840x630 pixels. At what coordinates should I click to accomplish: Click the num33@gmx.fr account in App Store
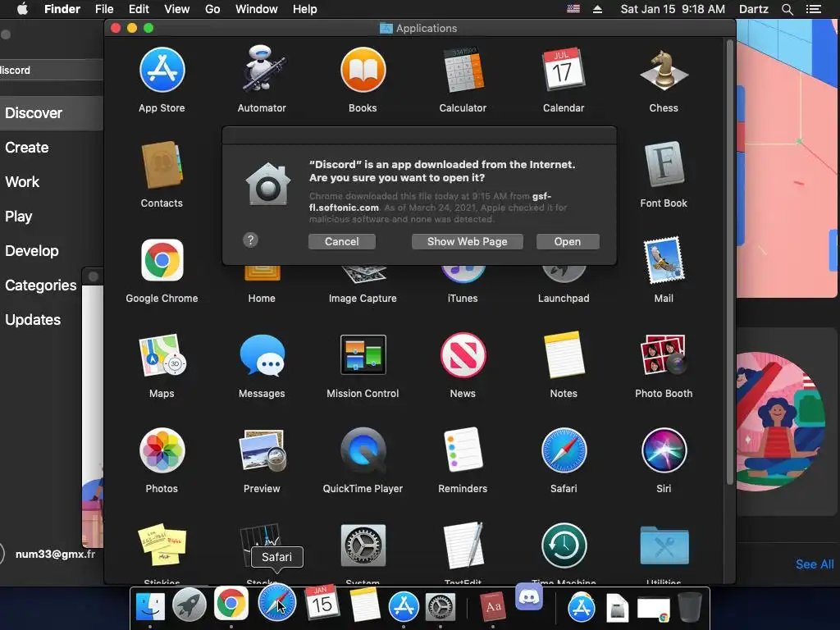coord(55,554)
